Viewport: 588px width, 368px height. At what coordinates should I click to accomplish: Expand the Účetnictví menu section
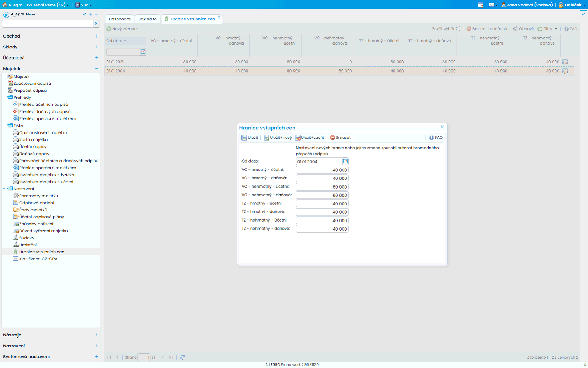pos(97,58)
